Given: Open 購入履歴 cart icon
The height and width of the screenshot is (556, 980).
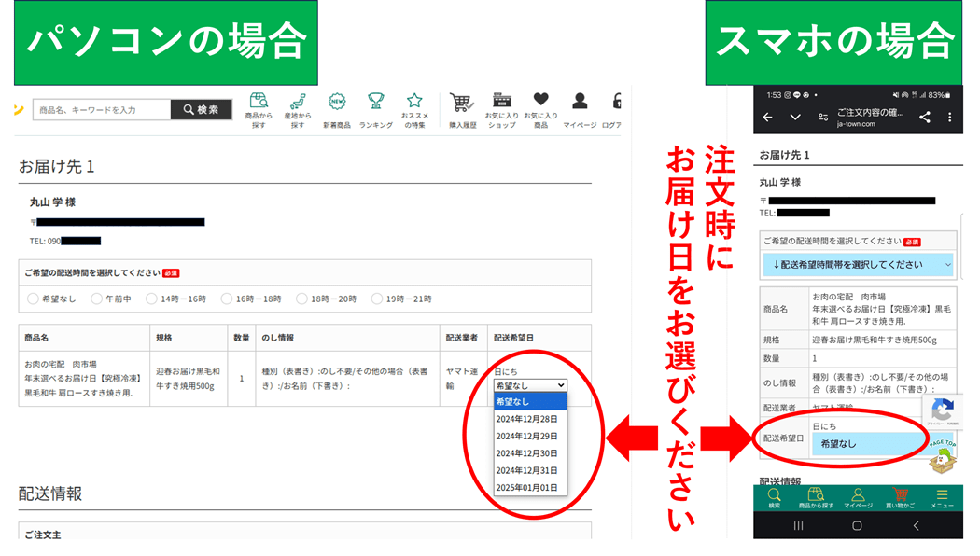Looking at the screenshot, I should click(462, 103).
